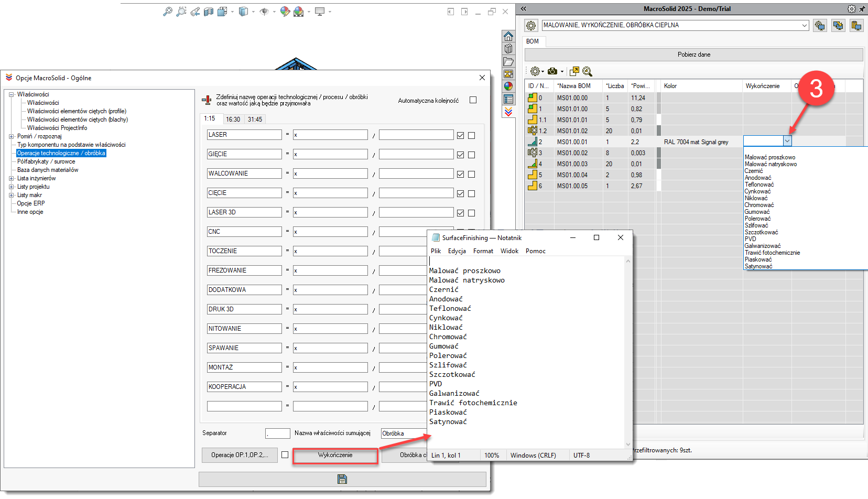
Task: Click the Zoom to Fit magnifier icon
Action: (167, 12)
